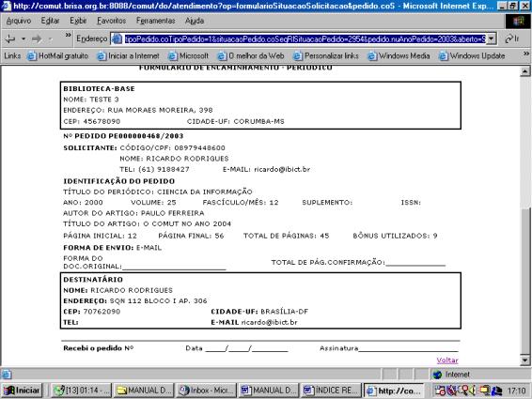
Task: Open Personalizar links shortcut
Action: point(326,56)
